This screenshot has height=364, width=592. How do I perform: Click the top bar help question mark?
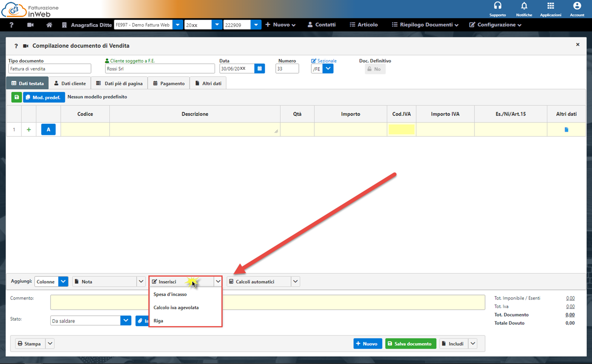[11, 25]
